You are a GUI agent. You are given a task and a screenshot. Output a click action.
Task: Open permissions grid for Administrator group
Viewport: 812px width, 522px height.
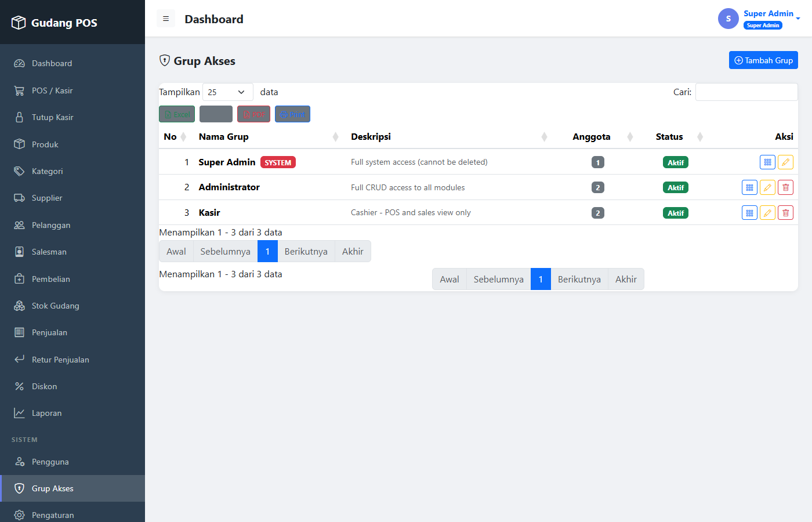(x=749, y=187)
